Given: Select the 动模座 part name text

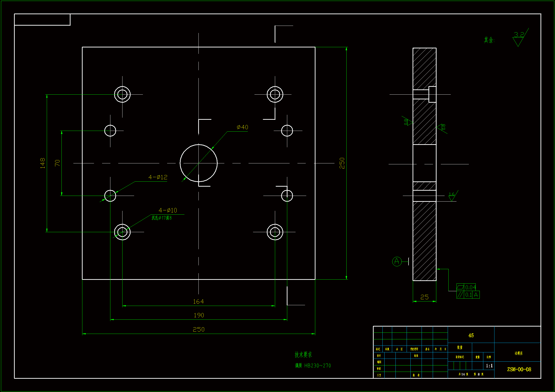Looking at the screenshot, I should pos(518,353).
